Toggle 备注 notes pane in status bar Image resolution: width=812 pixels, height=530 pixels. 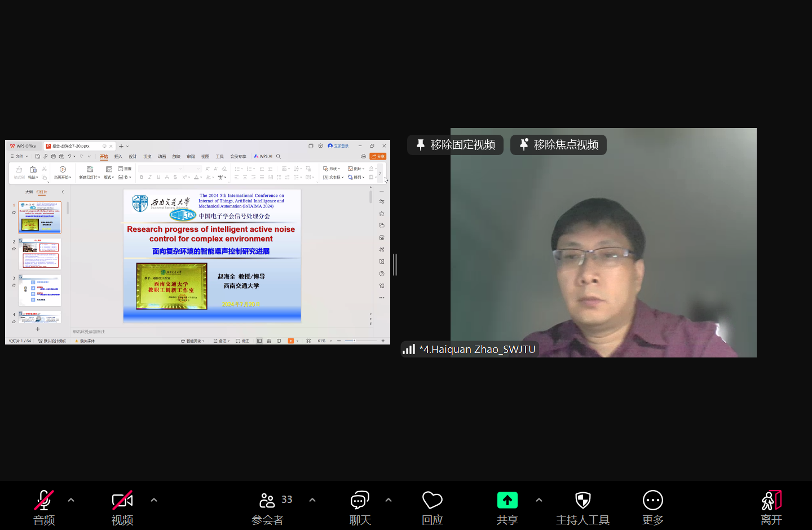point(222,341)
